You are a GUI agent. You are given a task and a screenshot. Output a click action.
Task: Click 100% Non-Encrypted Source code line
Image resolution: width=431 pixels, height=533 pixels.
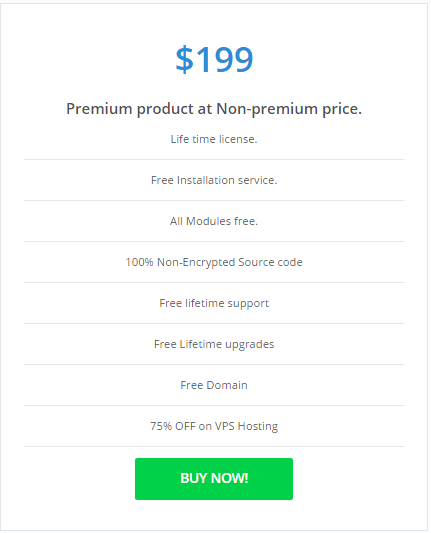point(214,262)
